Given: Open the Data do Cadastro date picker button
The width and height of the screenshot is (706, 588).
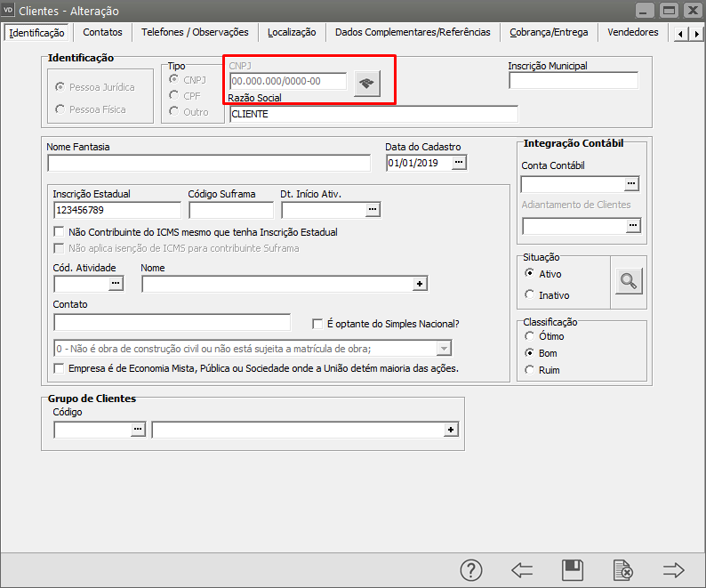Looking at the screenshot, I should point(459,163).
